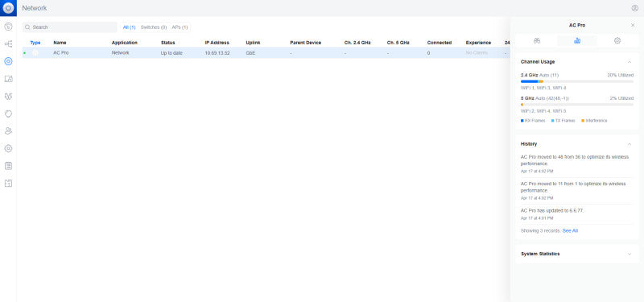Click the AC Pro device type icon in row
Image resolution: width=644 pixels, height=302 pixels.
click(x=35, y=52)
